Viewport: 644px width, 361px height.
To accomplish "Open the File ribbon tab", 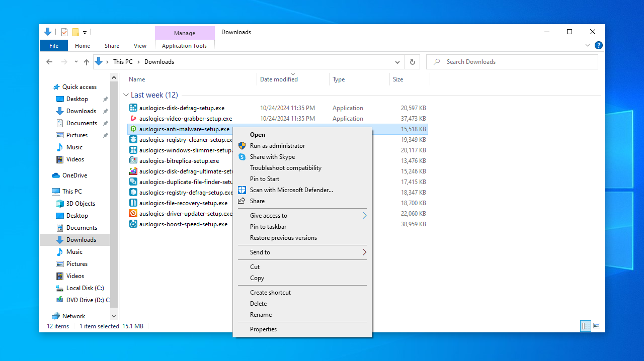I will point(53,46).
